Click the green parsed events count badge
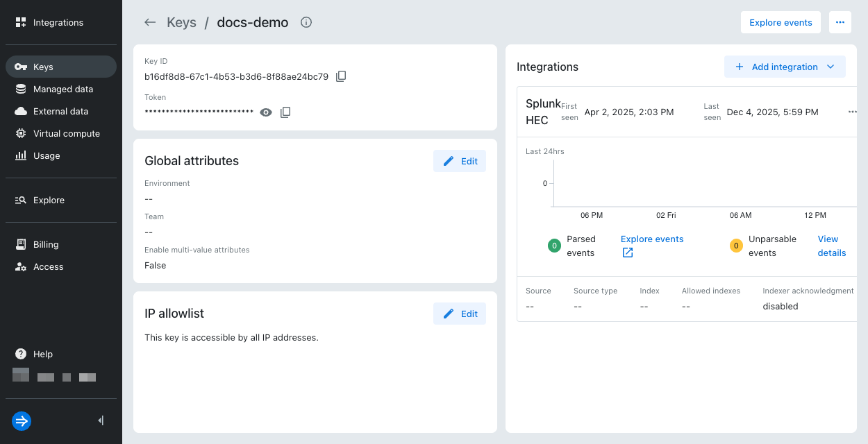Viewport: 868px width, 444px height. click(554, 246)
